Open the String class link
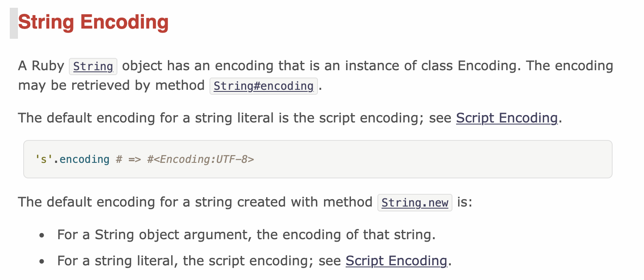Screen dimensions: 644x280 point(93,67)
